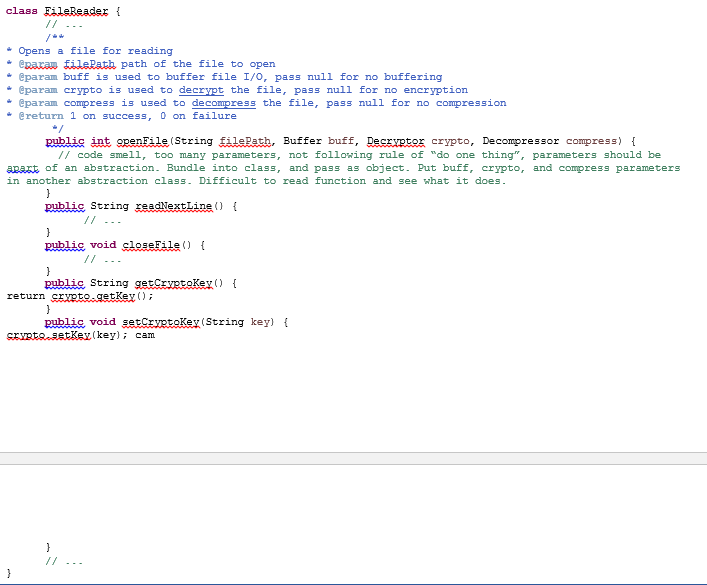Screen dimensions: 707x585
Task: Click the 'int' return type of openFile
Action: click(100, 141)
